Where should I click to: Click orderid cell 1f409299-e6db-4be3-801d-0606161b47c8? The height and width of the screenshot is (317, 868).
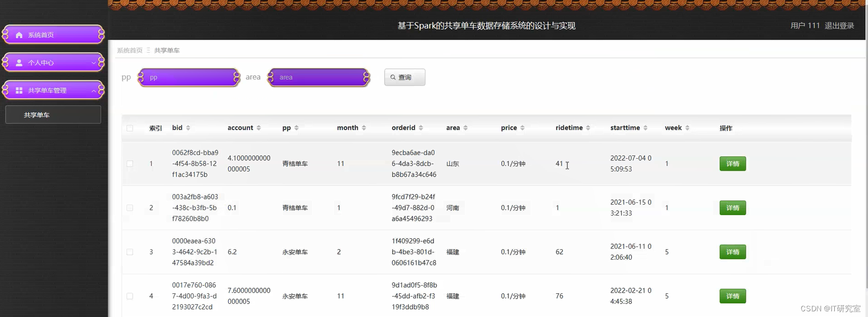(x=414, y=252)
